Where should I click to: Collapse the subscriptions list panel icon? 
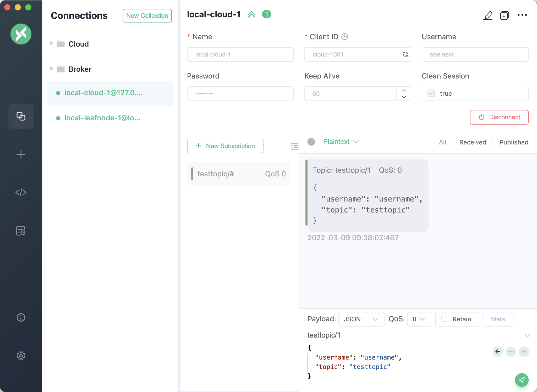click(x=294, y=146)
